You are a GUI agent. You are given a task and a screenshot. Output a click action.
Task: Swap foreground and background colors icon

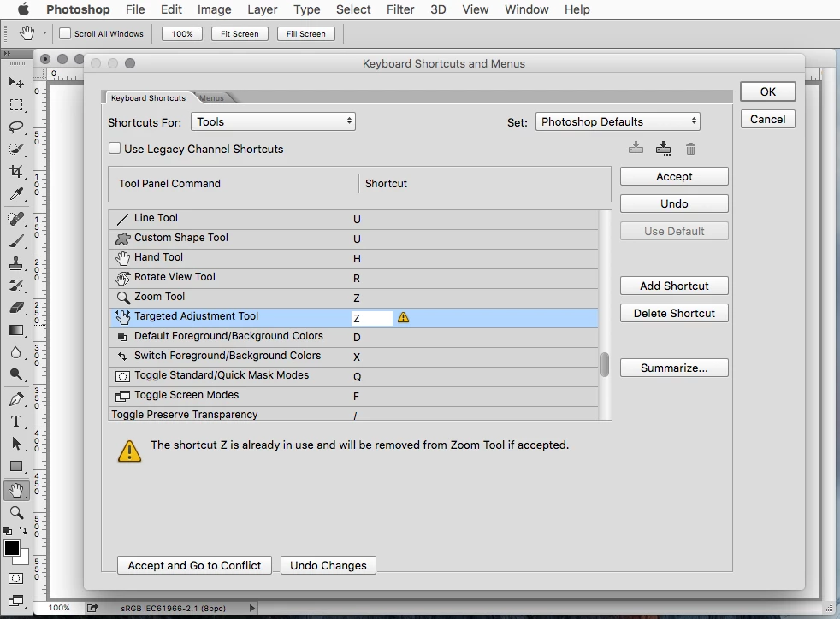23,530
